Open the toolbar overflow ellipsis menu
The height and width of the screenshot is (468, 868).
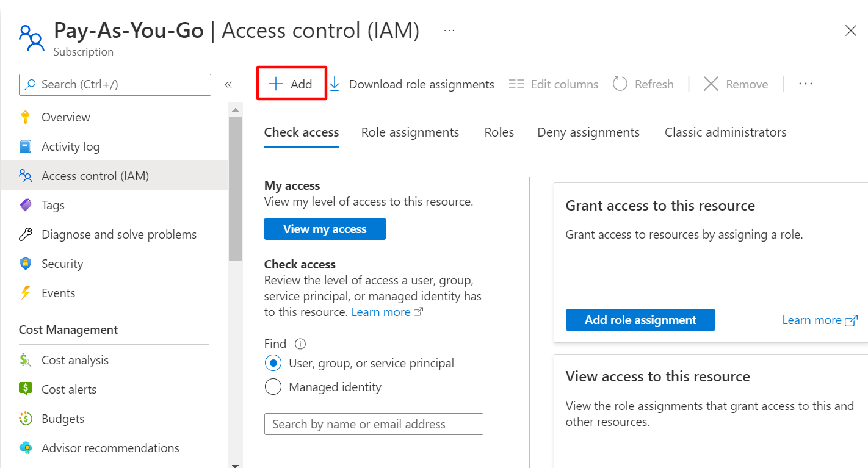pos(806,84)
